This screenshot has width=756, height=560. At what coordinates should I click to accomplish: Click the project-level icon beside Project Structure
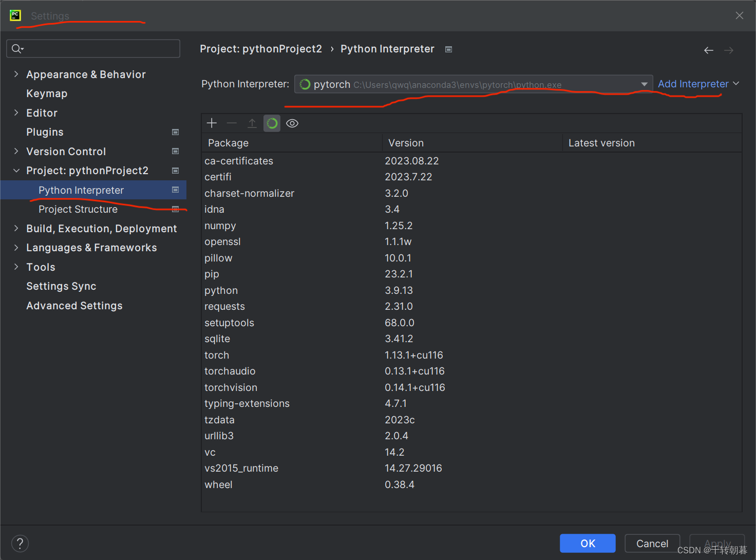[x=175, y=209]
